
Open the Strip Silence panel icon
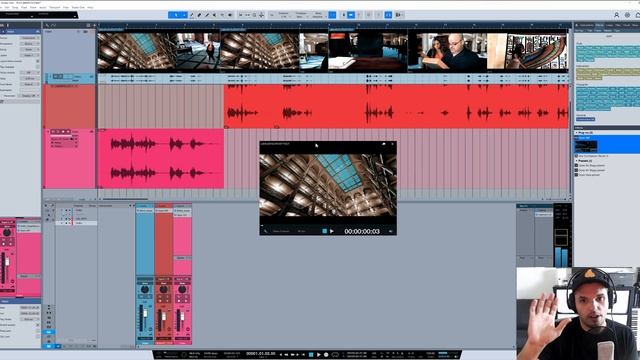(x=247, y=15)
